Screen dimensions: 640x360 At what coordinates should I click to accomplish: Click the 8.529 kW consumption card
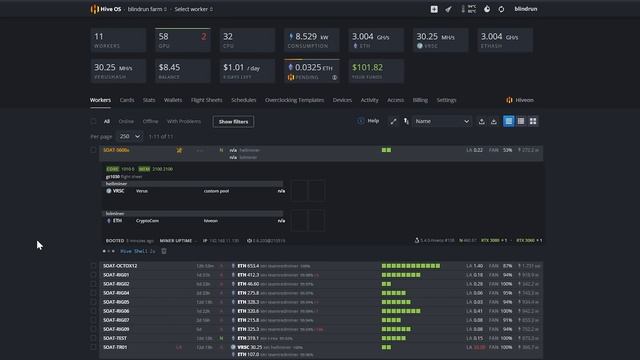tap(312, 40)
